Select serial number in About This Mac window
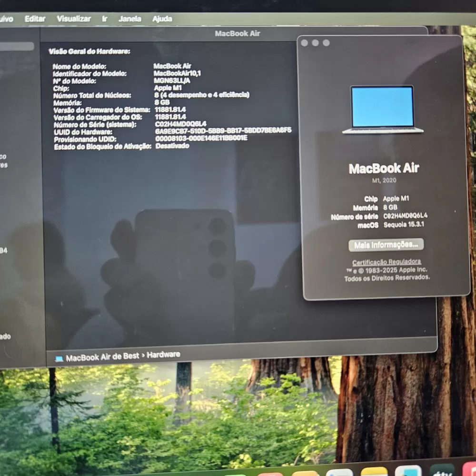476x476 pixels. tap(405, 216)
